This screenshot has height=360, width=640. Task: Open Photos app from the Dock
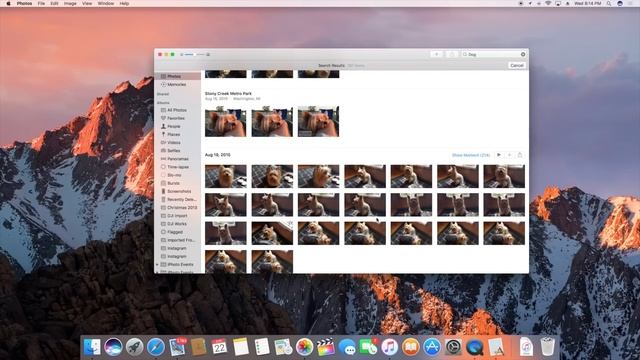point(304,347)
